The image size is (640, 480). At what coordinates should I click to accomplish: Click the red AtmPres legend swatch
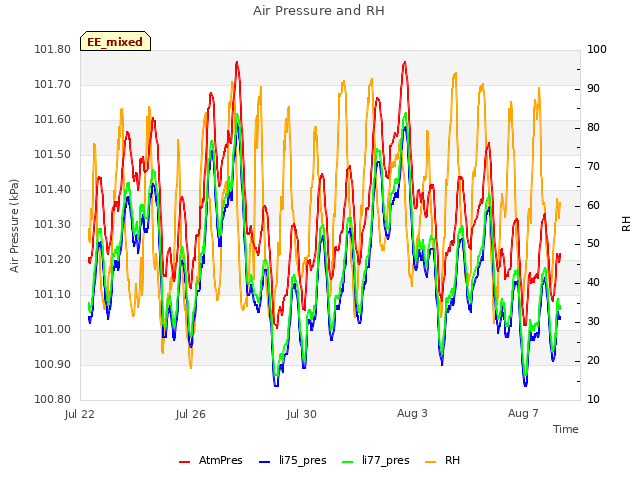(x=184, y=462)
